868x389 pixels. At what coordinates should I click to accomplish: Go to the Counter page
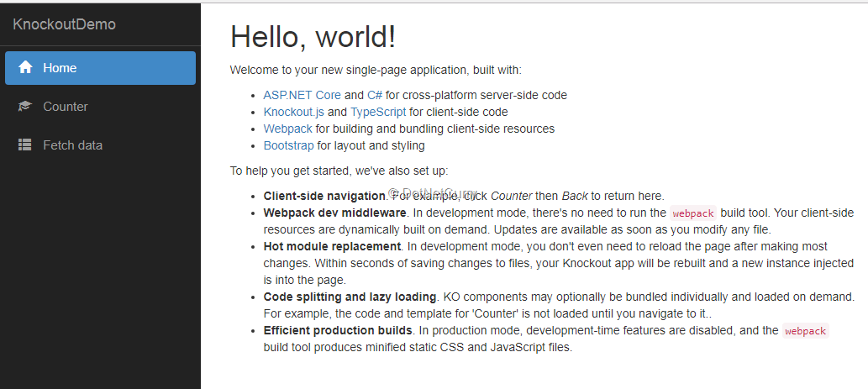pyautogui.click(x=100, y=106)
